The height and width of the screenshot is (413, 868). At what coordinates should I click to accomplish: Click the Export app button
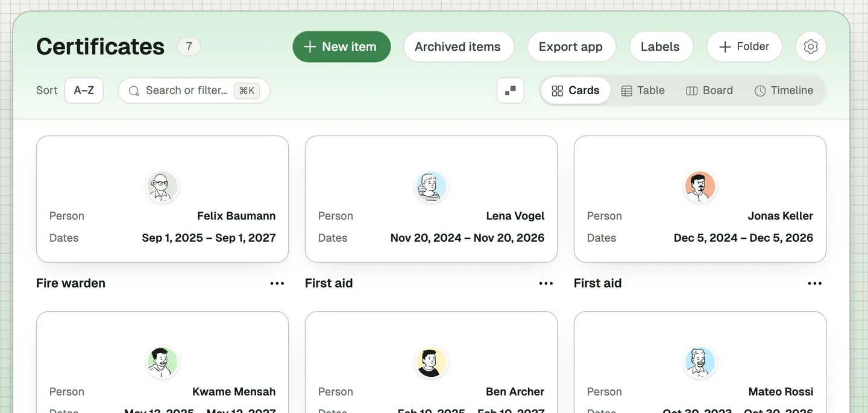coord(571,46)
